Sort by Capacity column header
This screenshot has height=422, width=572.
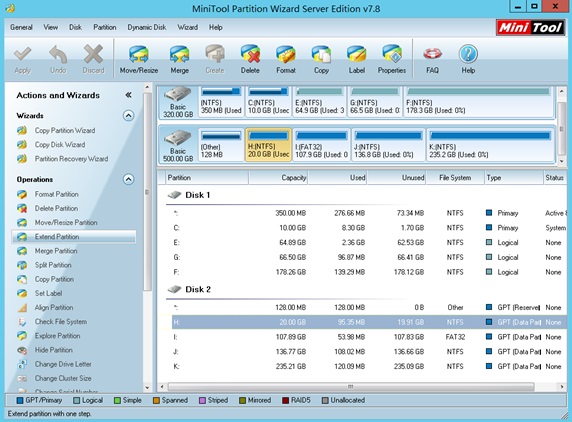pyautogui.click(x=278, y=178)
